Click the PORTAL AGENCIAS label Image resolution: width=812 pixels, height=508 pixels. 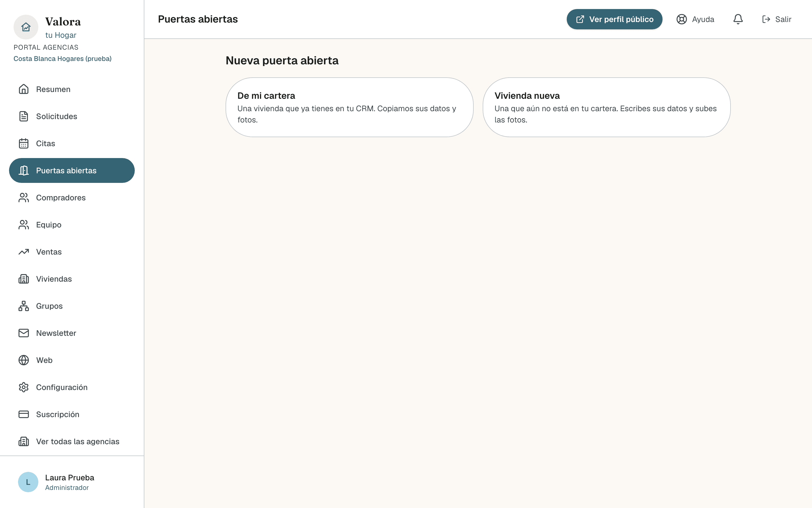[x=46, y=47]
